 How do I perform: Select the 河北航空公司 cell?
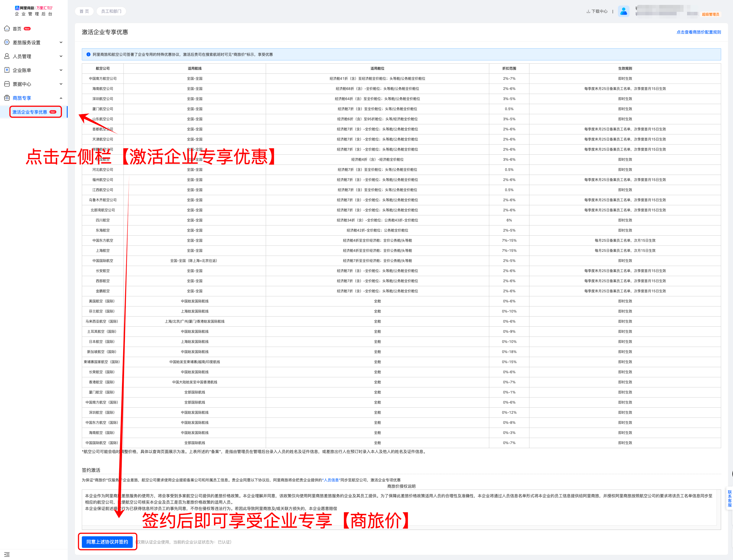click(x=103, y=170)
